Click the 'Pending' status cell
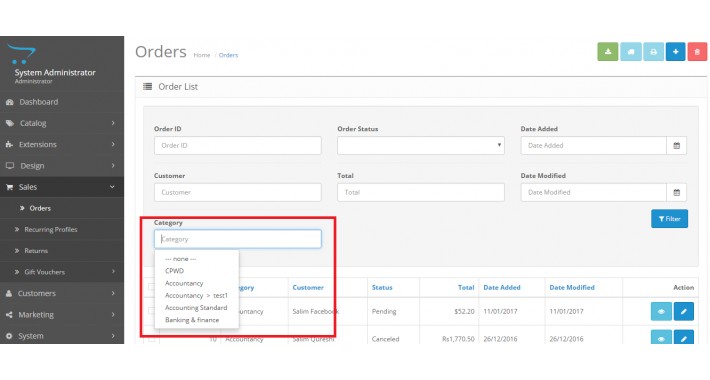The image size is (710, 380). tap(384, 312)
